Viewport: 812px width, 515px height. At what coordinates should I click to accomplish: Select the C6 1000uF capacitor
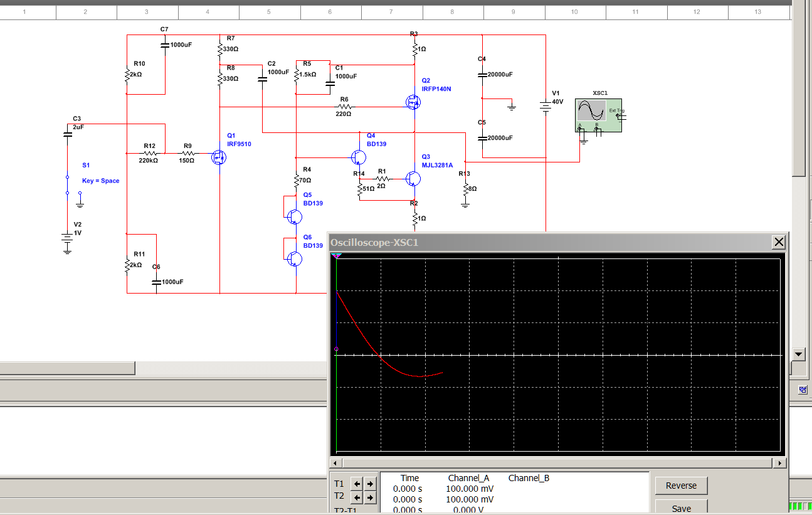pyautogui.click(x=157, y=282)
